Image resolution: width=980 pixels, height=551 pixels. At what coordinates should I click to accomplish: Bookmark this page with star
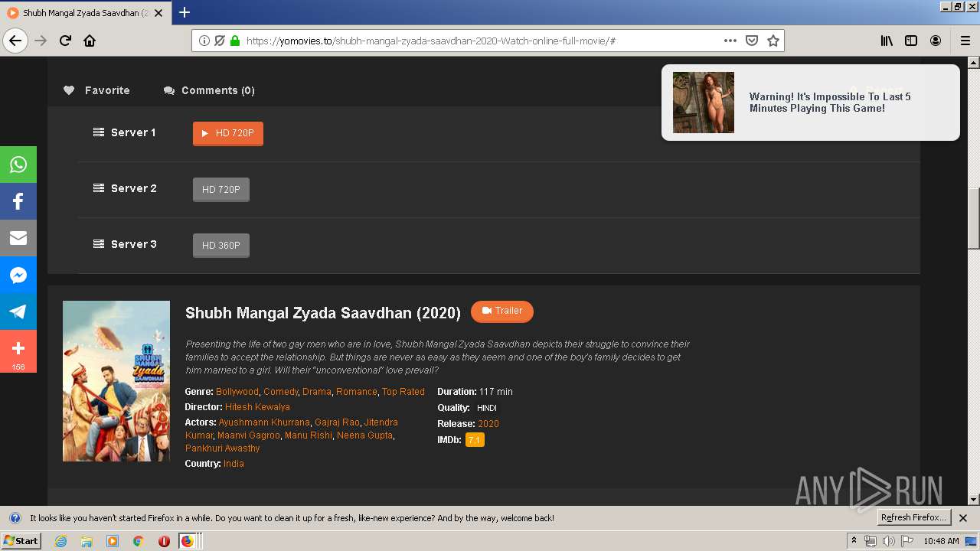point(773,41)
